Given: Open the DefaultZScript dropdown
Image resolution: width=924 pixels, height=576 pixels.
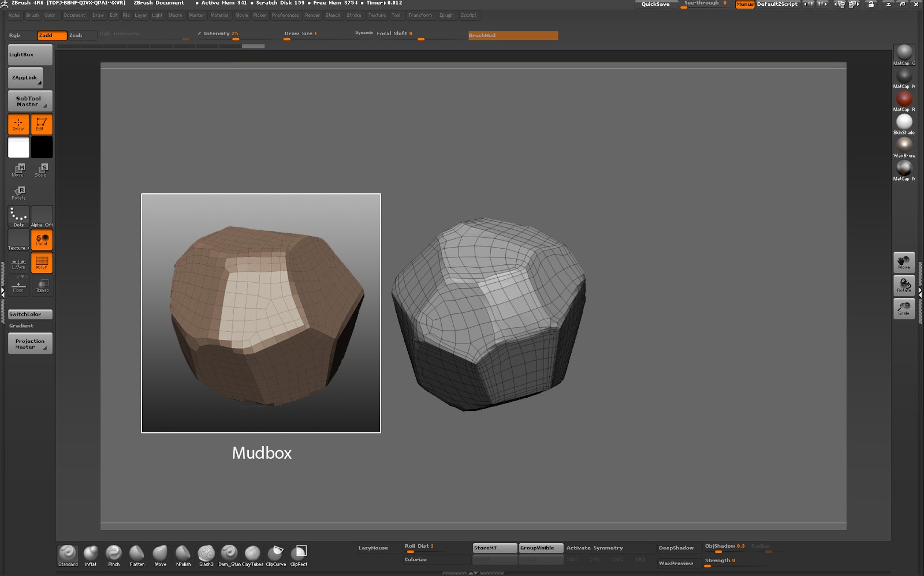Looking at the screenshot, I should coord(777,3).
